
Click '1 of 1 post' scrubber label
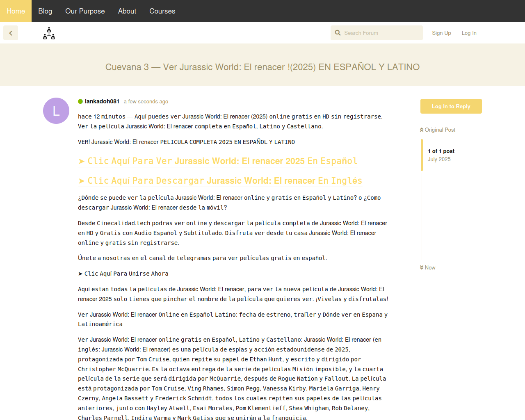pos(441,151)
